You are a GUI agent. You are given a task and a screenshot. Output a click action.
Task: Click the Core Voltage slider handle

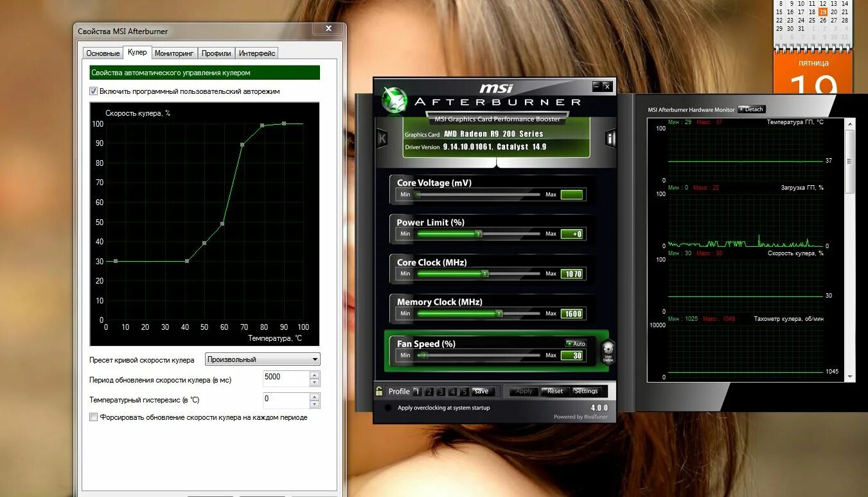[x=418, y=194]
